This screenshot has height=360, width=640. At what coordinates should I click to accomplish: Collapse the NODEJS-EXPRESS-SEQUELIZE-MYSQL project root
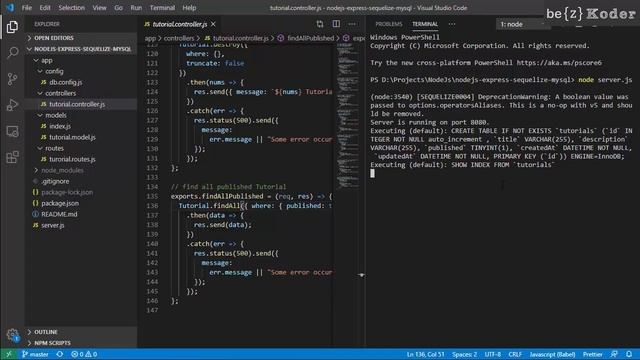click(82, 49)
